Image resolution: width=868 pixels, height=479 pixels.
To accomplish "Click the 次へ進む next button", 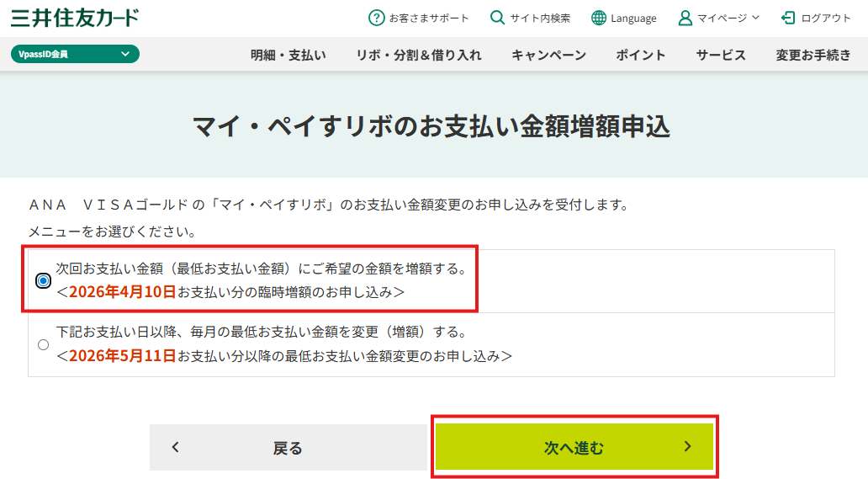I will click(574, 447).
